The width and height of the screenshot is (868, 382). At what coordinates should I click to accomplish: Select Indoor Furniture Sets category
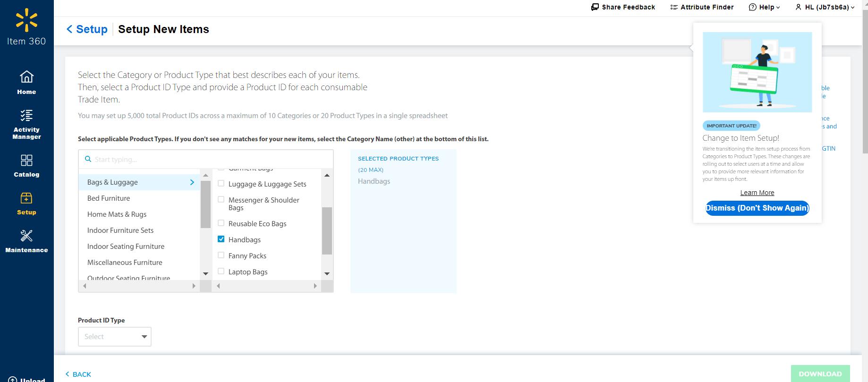[120, 230]
